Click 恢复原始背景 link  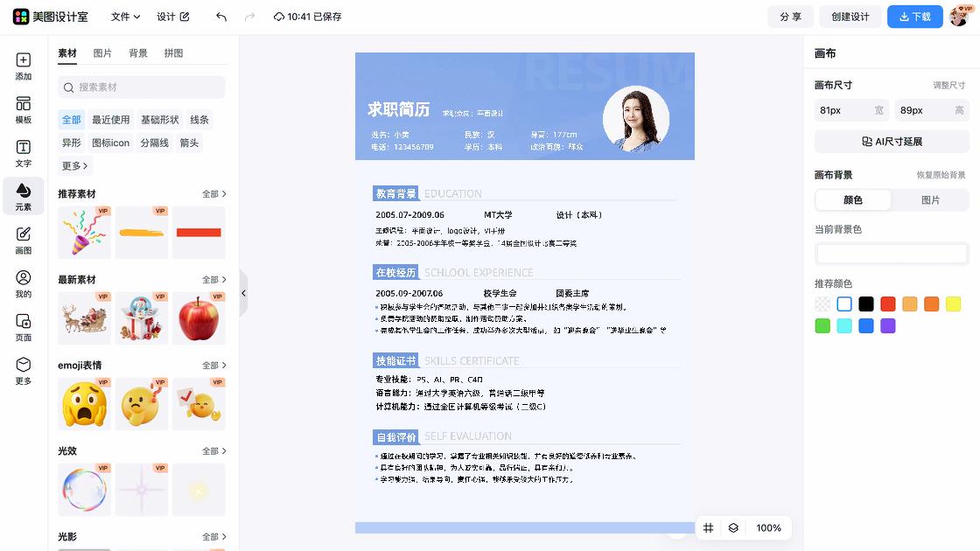tap(941, 175)
